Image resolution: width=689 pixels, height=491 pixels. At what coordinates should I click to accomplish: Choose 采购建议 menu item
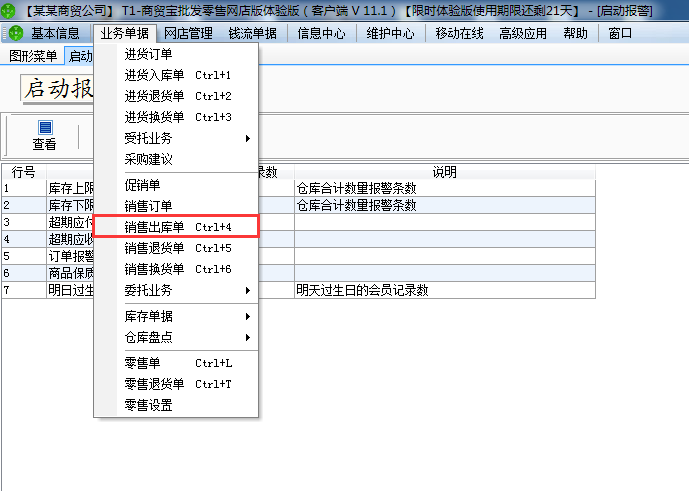tap(176, 160)
